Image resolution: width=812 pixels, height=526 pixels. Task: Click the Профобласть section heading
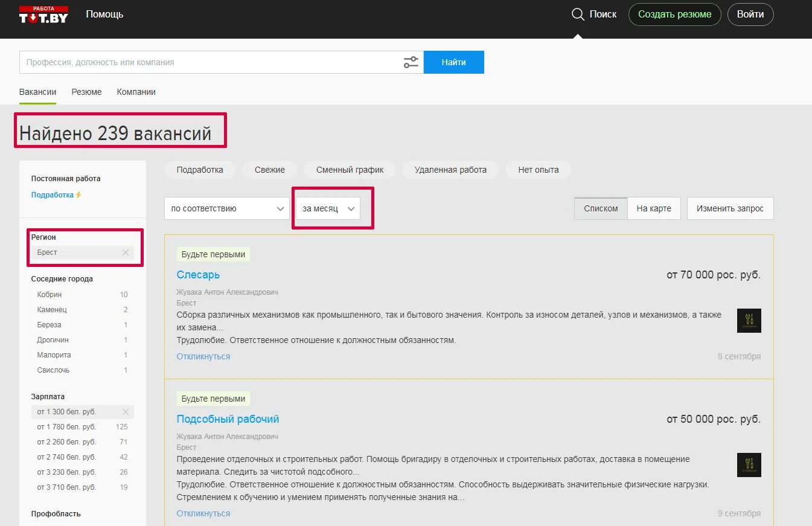[x=56, y=514]
